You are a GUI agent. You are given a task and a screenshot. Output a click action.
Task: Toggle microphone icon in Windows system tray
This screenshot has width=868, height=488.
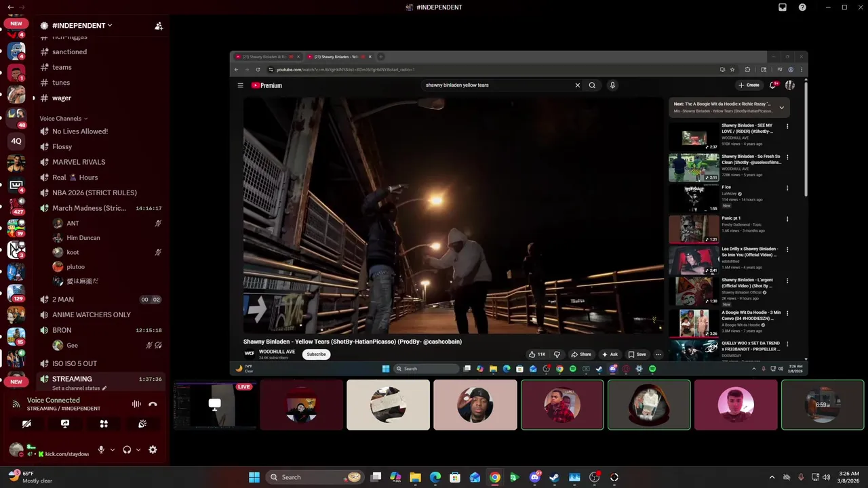[x=801, y=477]
